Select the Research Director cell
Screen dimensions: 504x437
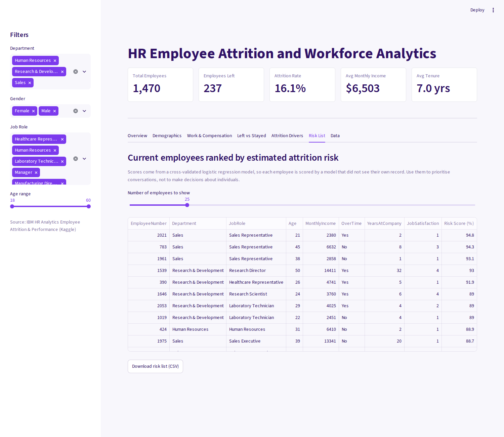(256, 271)
